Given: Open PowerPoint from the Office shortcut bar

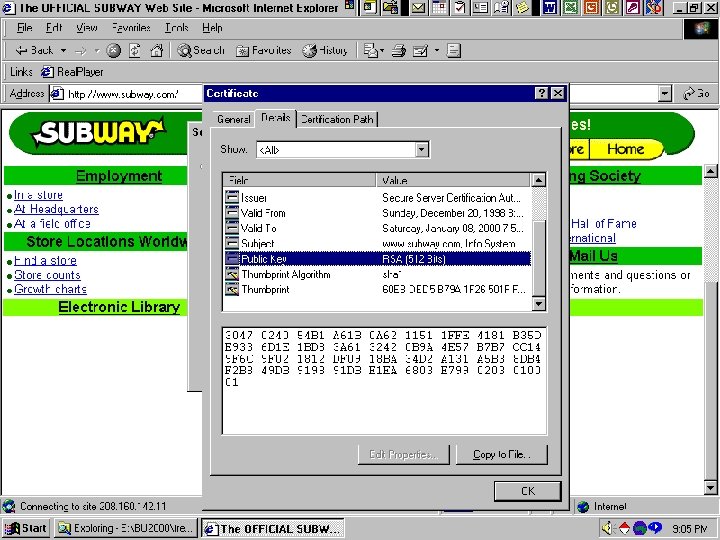Looking at the screenshot, I should [591, 7].
